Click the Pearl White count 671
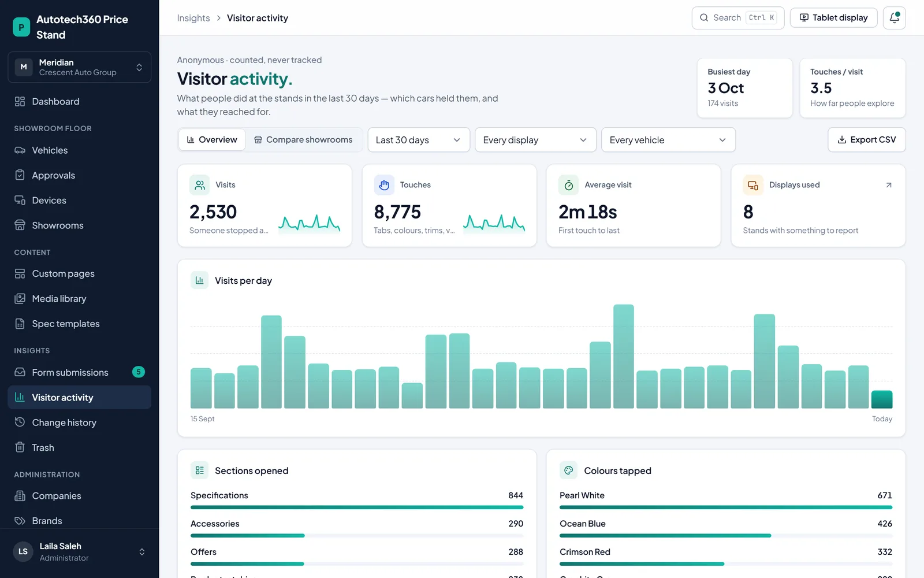The width and height of the screenshot is (924, 578). [x=885, y=495]
